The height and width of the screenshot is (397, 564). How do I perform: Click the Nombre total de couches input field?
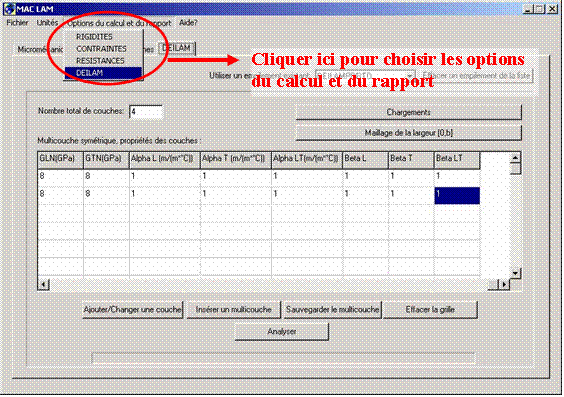coord(146,112)
